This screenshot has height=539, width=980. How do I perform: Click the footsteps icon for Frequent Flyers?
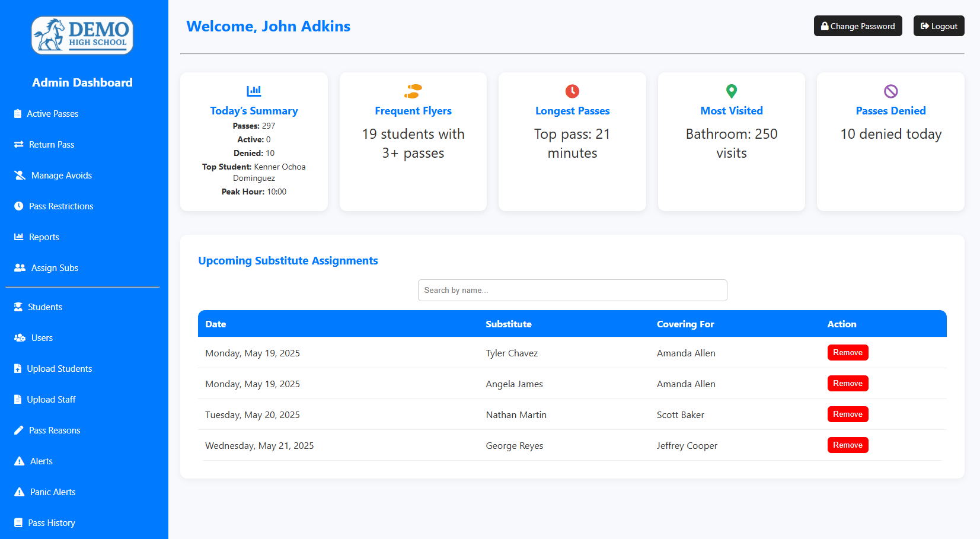click(x=413, y=91)
